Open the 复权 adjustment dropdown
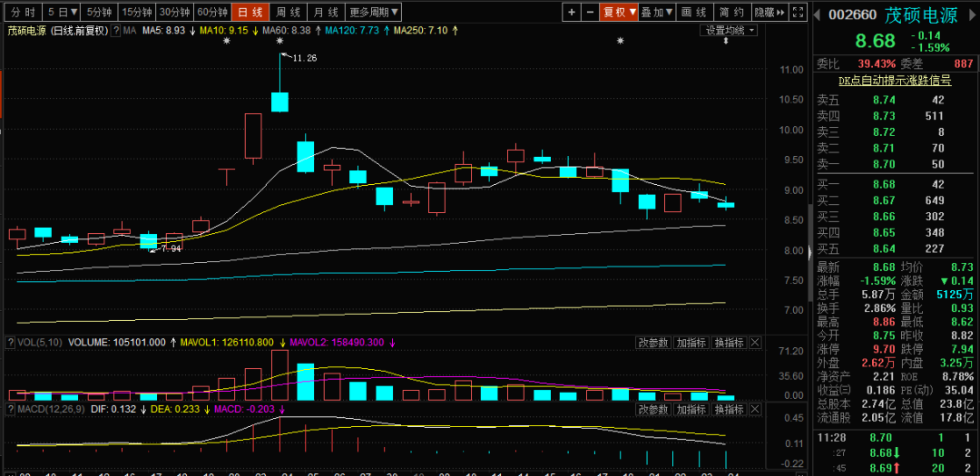 click(619, 12)
